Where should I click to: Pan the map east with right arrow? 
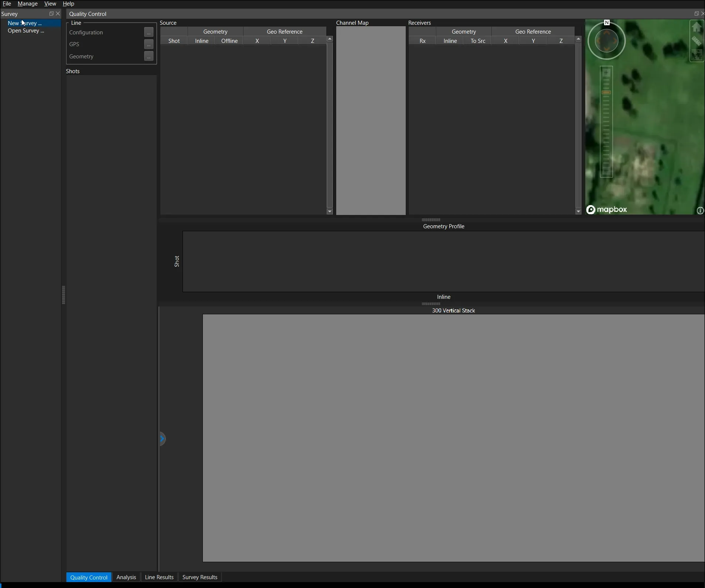click(x=615, y=41)
